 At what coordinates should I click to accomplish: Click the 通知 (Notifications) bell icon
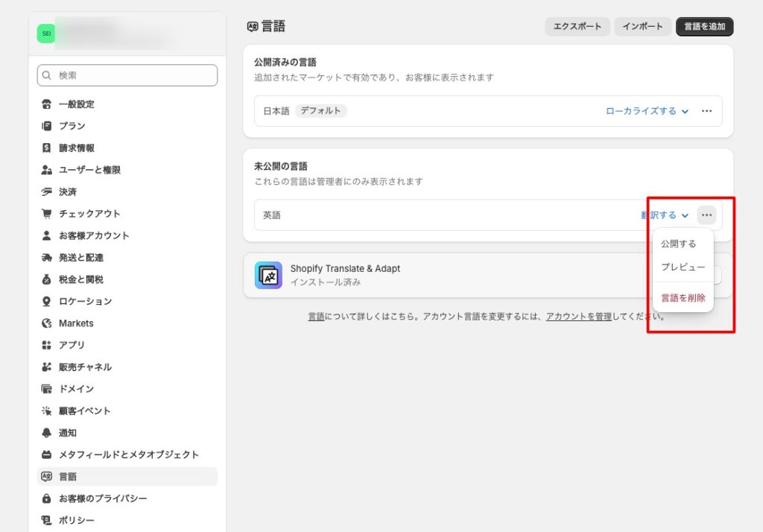pyautogui.click(x=48, y=432)
